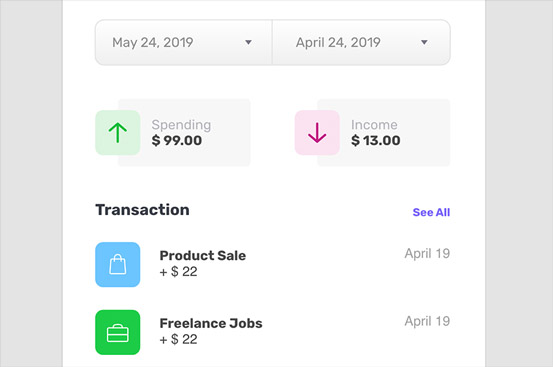Image resolution: width=553 pixels, height=367 pixels.
Task: Select the May 24, 2019 date field
Action: pyautogui.click(x=184, y=42)
